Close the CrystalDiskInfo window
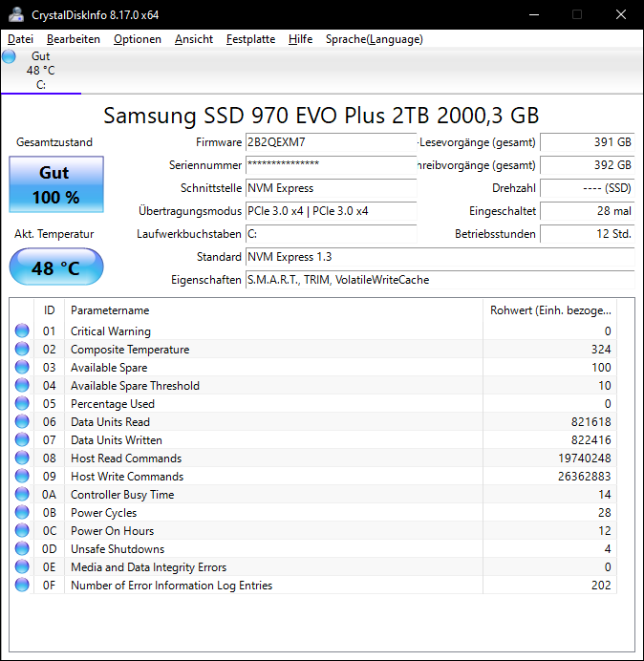The height and width of the screenshot is (661, 644). (x=621, y=14)
